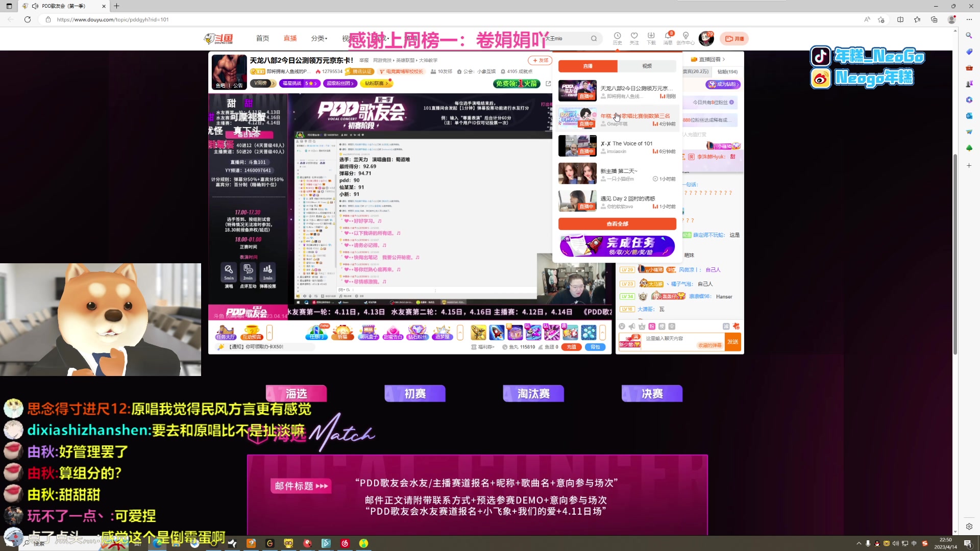Open the 祈福 blessing icon

pos(342,332)
